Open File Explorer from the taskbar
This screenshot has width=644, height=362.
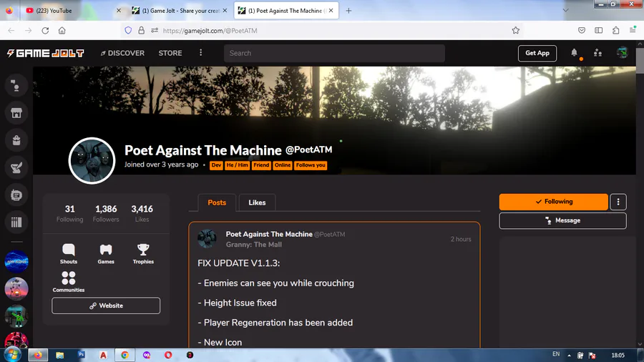click(x=60, y=355)
